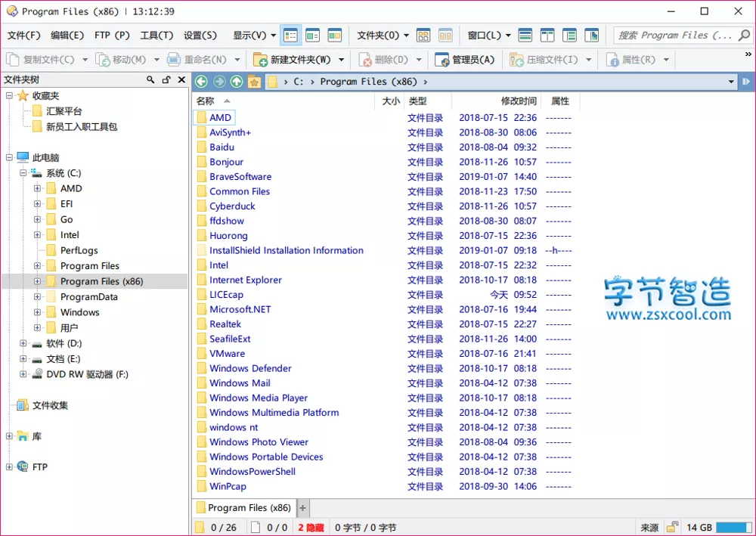Collapse the 收藏夹 favorites node
The height and width of the screenshot is (536, 756).
[8, 95]
